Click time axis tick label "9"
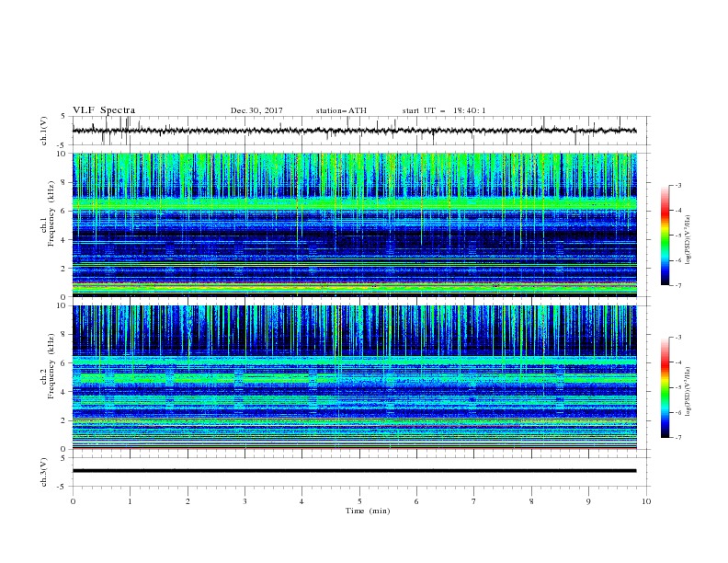The image size is (728, 563). [588, 501]
